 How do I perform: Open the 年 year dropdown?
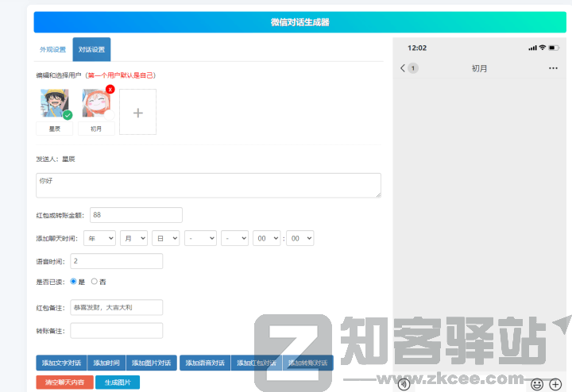coord(99,238)
